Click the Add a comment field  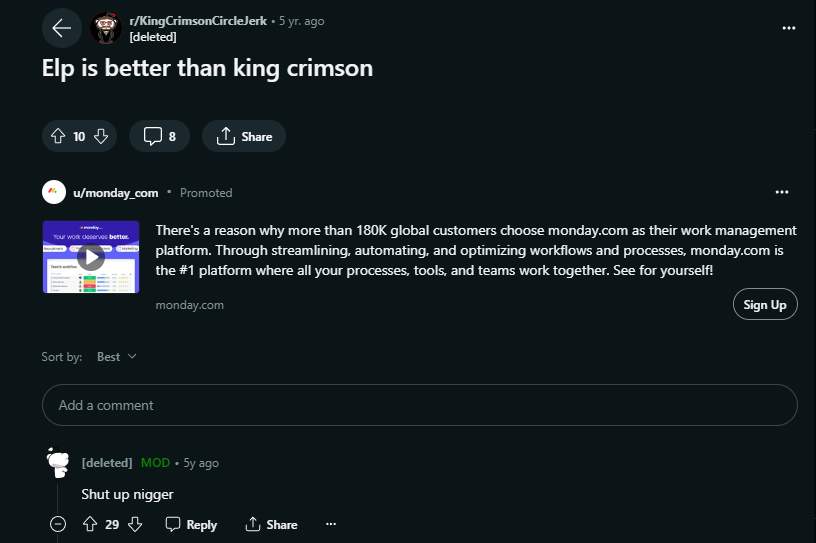point(419,405)
